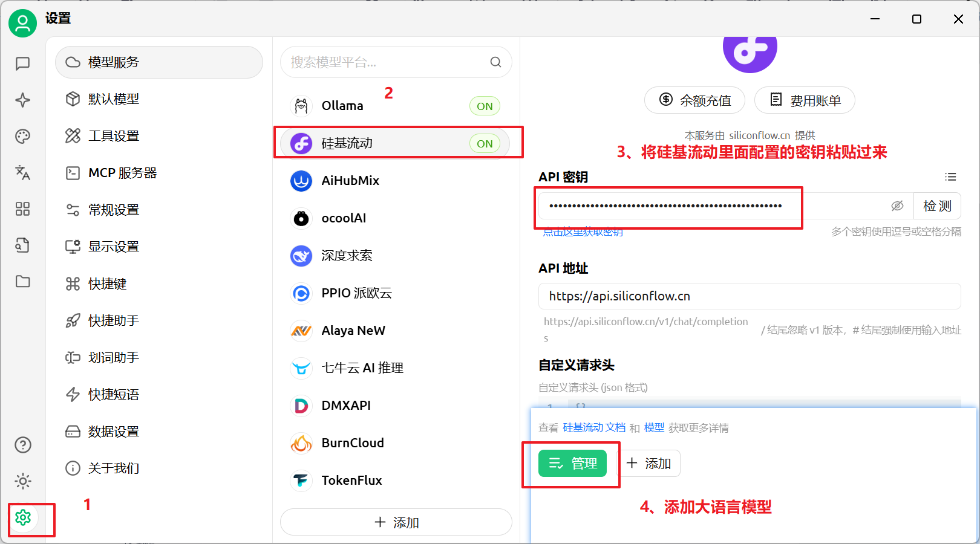Select 工具设置 settings menu
This screenshot has width=980, height=544.
(x=159, y=136)
